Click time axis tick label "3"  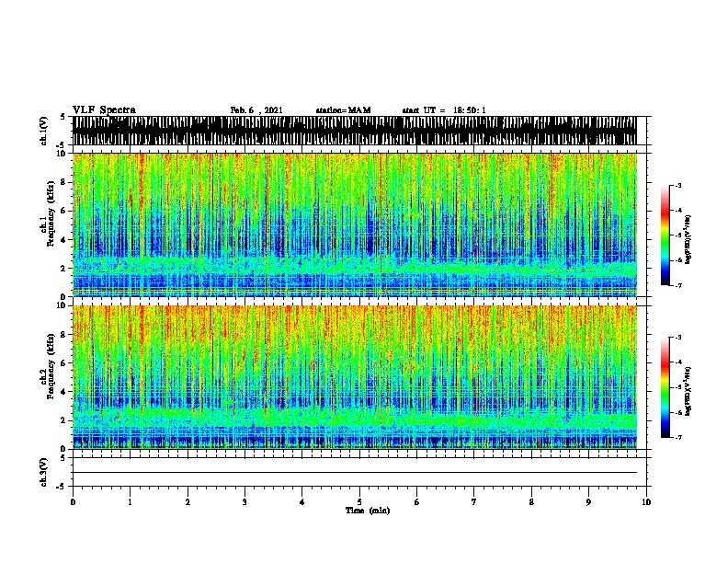[245, 502]
